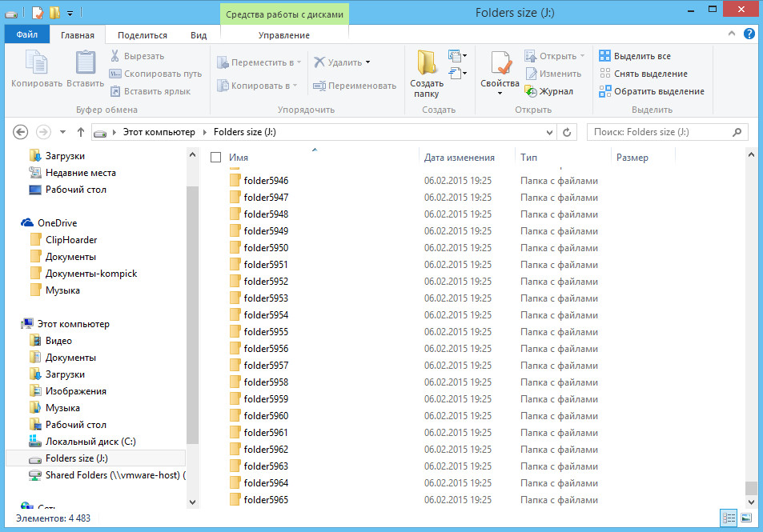Click the Копировать (Copy) ribbon icon
This screenshot has height=532, width=763.
click(36, 68)
